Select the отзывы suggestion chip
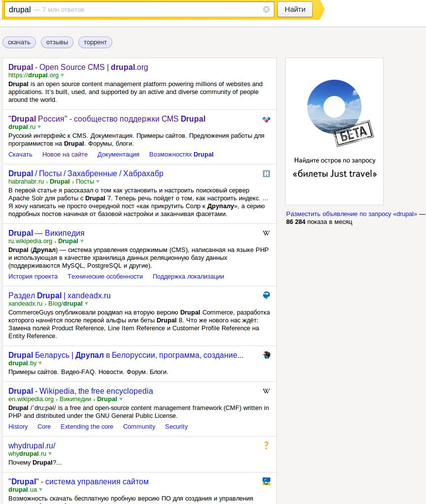 click(x=57, y=42)
